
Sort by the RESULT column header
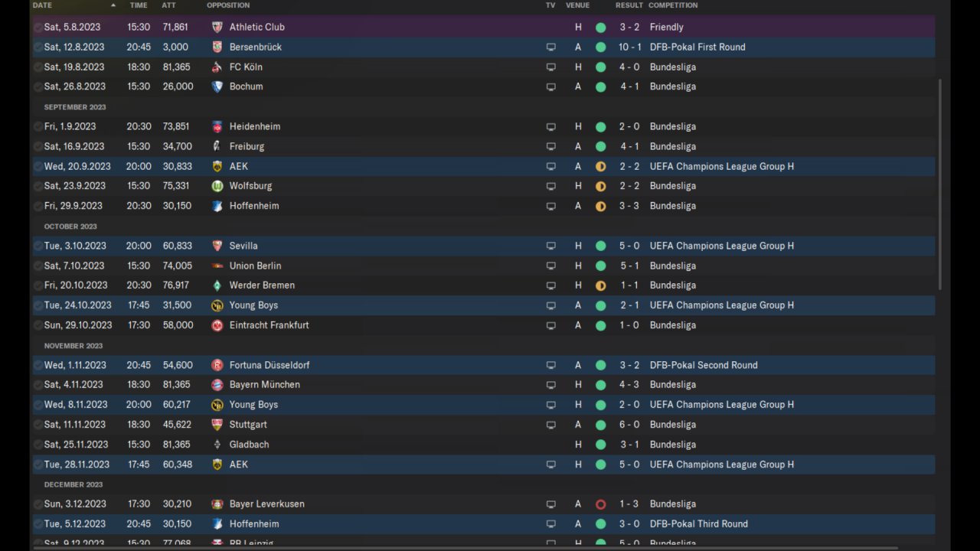(629, 5)
